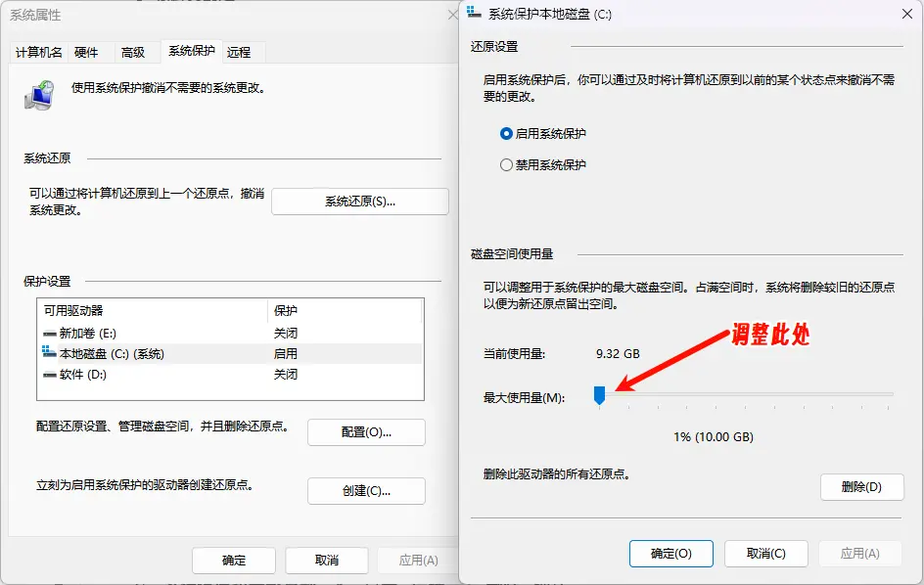This screenshot has height=585, width=924.
Task: Open the 高级 tab
Action: pyautogui.click(x=134, y=52)
